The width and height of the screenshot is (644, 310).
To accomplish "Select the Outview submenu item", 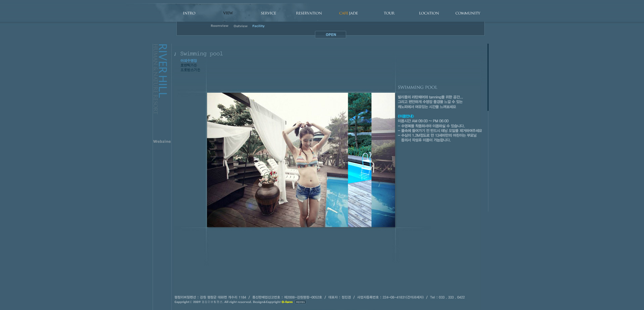I will coord(240,26).
